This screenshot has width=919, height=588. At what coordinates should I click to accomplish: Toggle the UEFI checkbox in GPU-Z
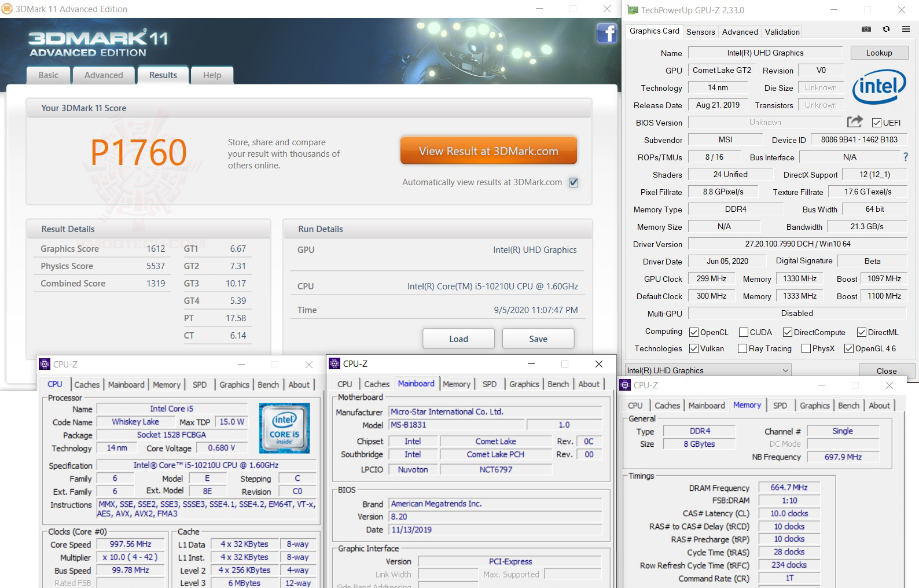876,123
